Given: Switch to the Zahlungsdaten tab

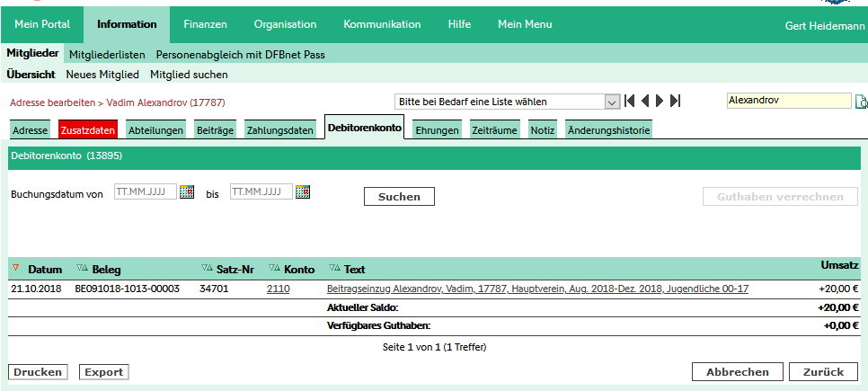Looking at the screenshot, I should tap(280, 130).
